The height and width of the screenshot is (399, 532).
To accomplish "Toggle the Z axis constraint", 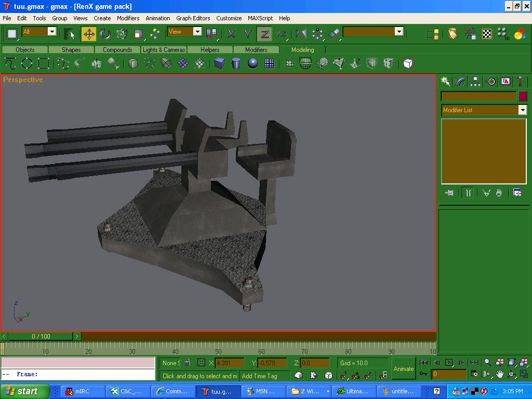I will [264, 34].
